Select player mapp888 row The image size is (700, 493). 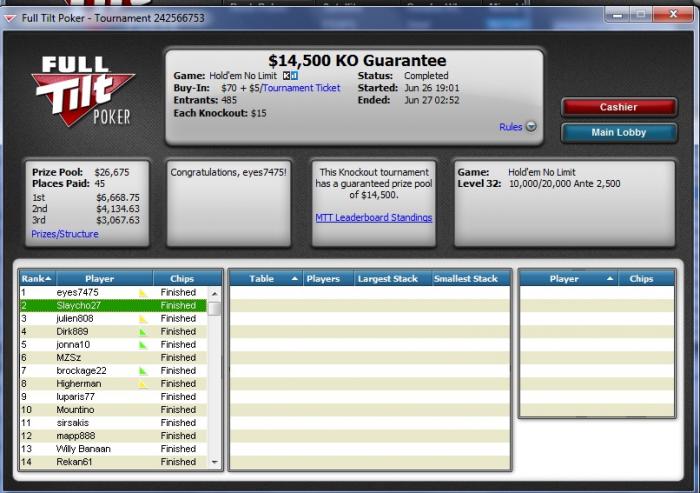pos(113,436)
